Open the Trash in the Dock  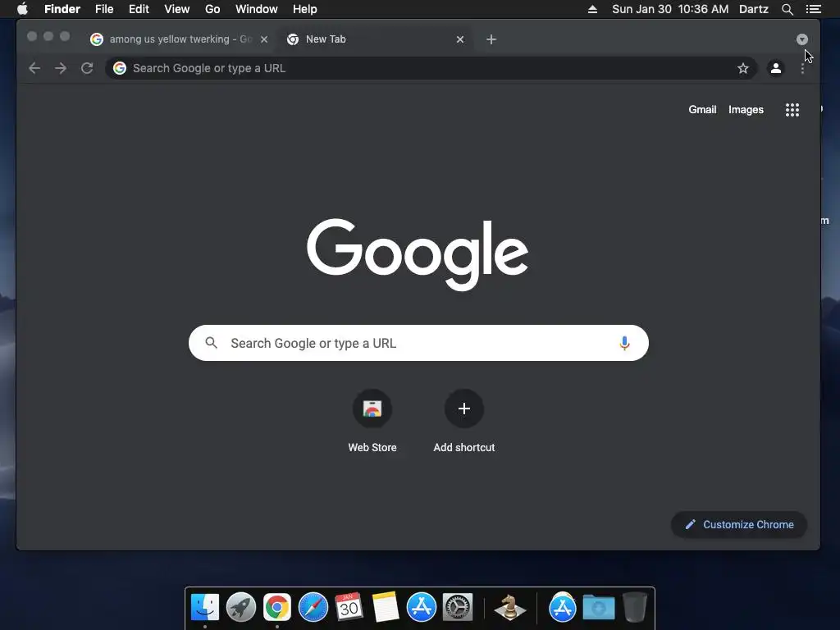click(x=634, y=607)
